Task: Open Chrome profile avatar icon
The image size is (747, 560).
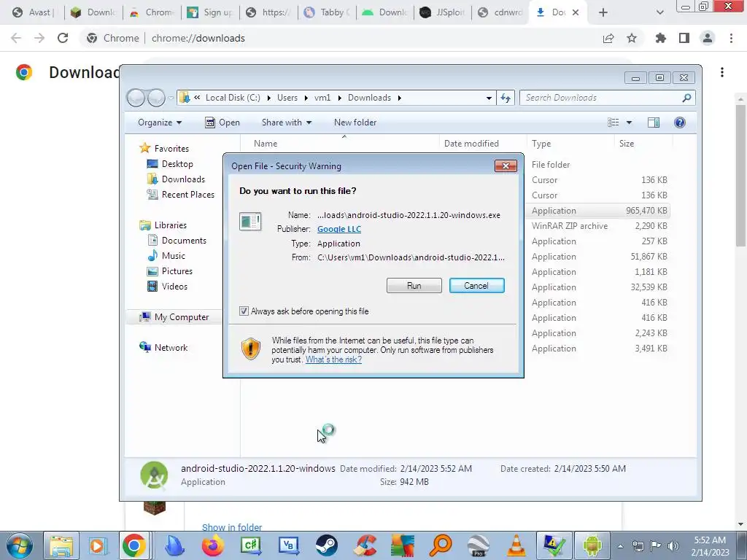Action: pos(708,38)
